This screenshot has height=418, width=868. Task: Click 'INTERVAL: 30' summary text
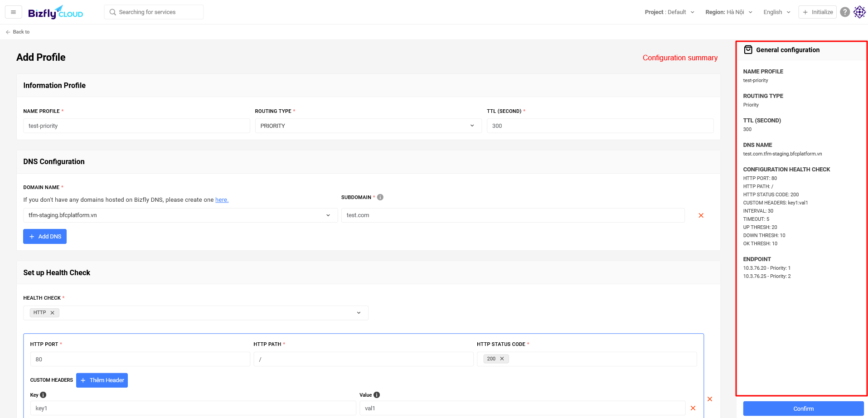pyautogui.click(x=758, y=211)
